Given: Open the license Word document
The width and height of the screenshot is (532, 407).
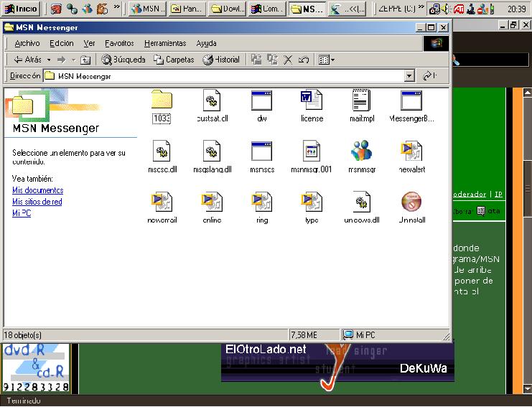Looking at the screenshot, I should (312, 99).
